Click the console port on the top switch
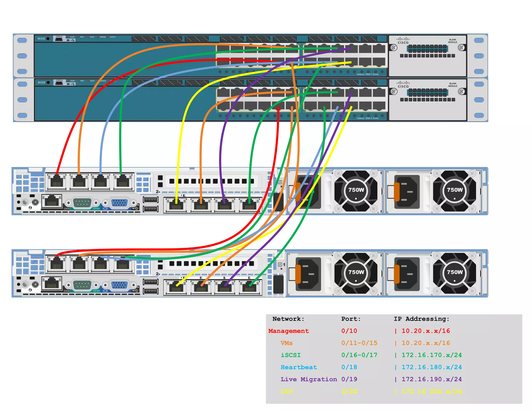The height and width of the screenshot is (411, 532). pos(59,39)
